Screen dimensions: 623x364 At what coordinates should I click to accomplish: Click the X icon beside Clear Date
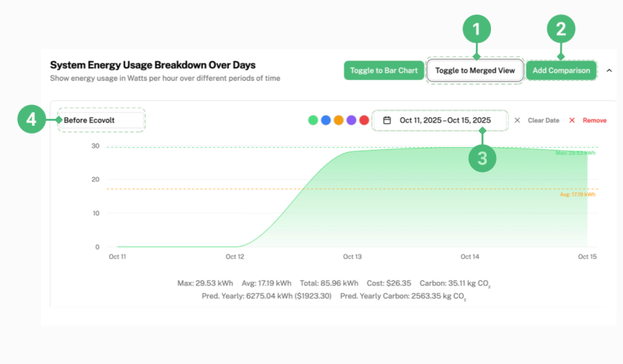click(516, 120)
